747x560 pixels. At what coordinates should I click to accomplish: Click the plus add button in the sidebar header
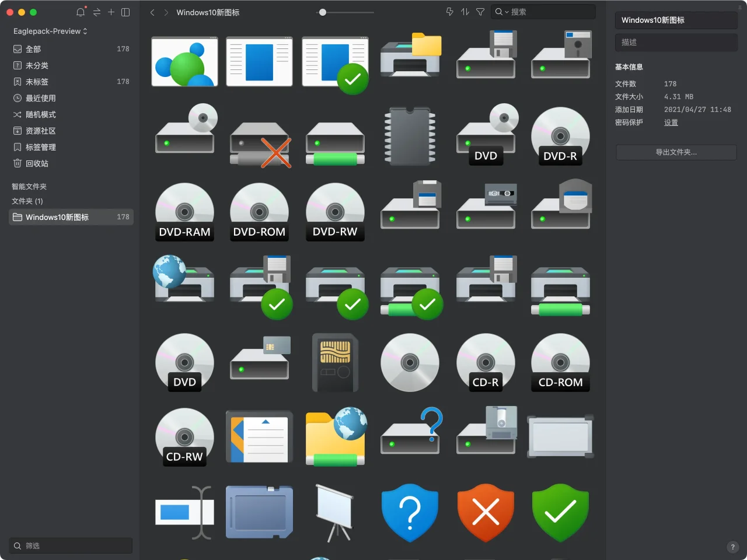point(111,12)
